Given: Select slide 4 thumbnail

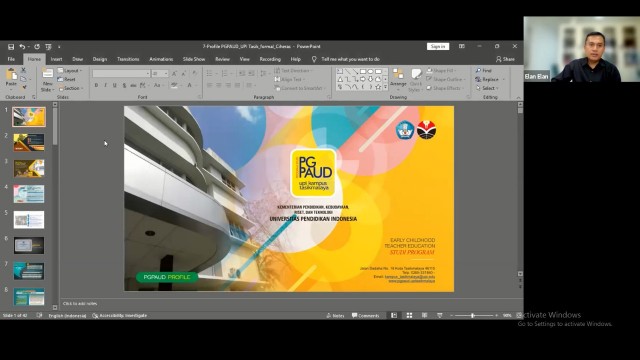Looking at the screenshot, I should [x=29, y=194].
